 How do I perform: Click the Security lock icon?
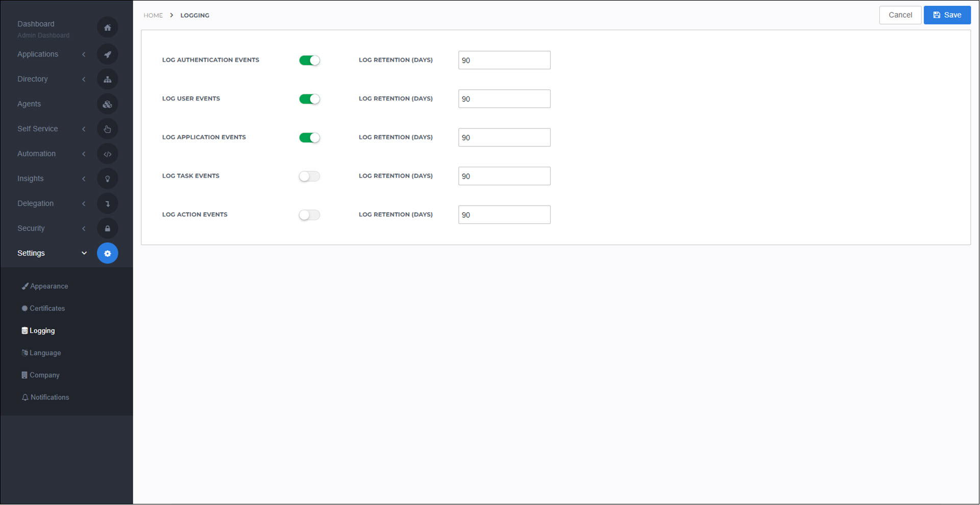pos(107,229)
